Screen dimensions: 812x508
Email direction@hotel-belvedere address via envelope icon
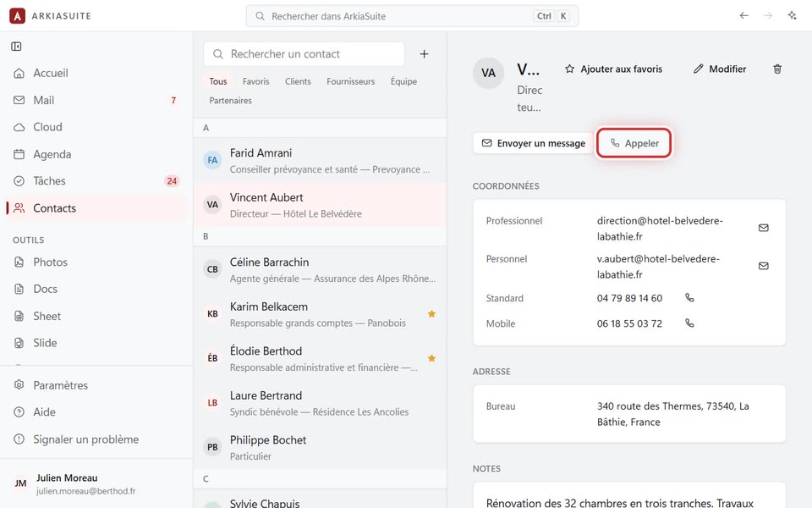763,228
